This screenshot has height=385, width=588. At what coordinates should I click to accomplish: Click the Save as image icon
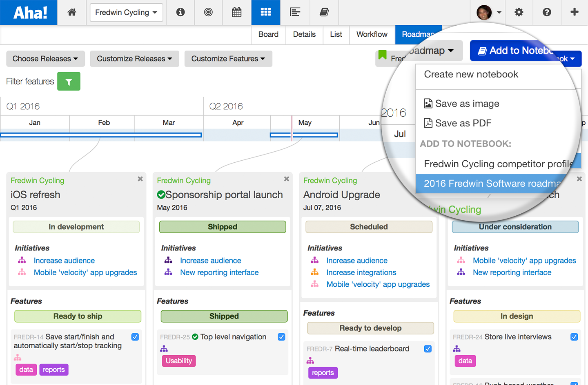tap(428, 104)
